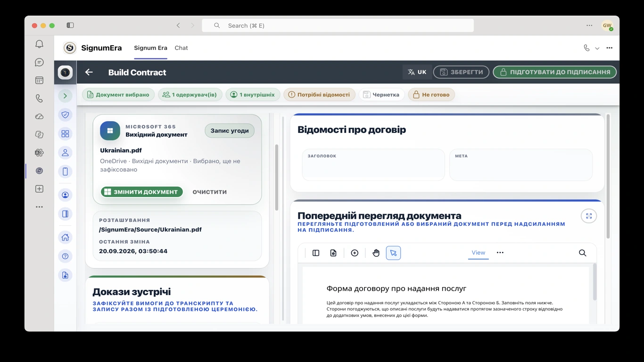Screen dimensions: 644x362
Task: Open the Teams Chat bubble icon in the rail
Action: tap(39, 62)
